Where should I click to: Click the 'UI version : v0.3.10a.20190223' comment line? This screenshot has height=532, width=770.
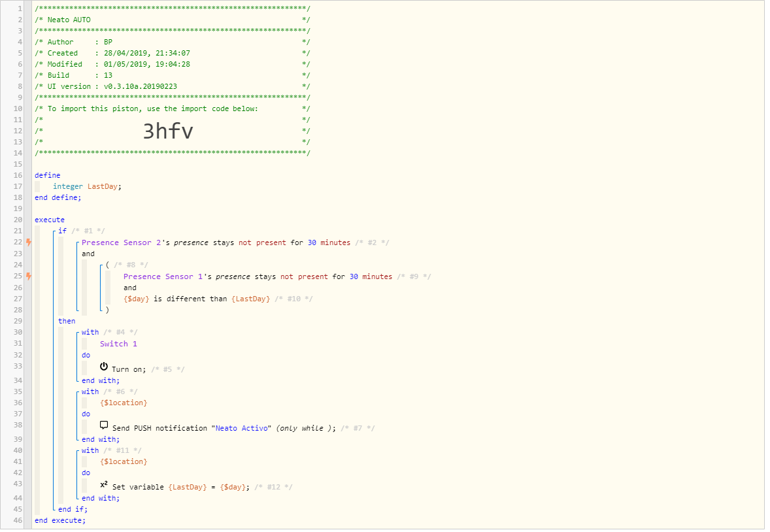tap(173, 86)
